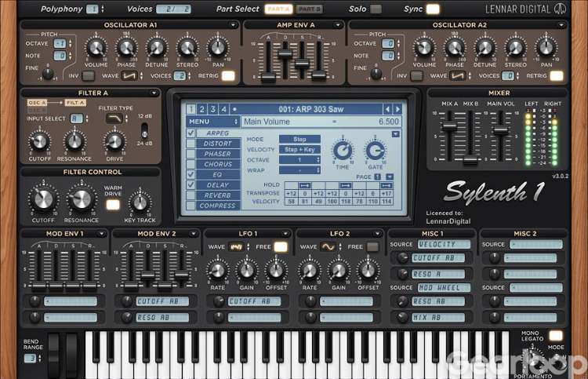Switch to the Reverb effect tab
This screenshot has width=588, height=379.
[218, 195]
